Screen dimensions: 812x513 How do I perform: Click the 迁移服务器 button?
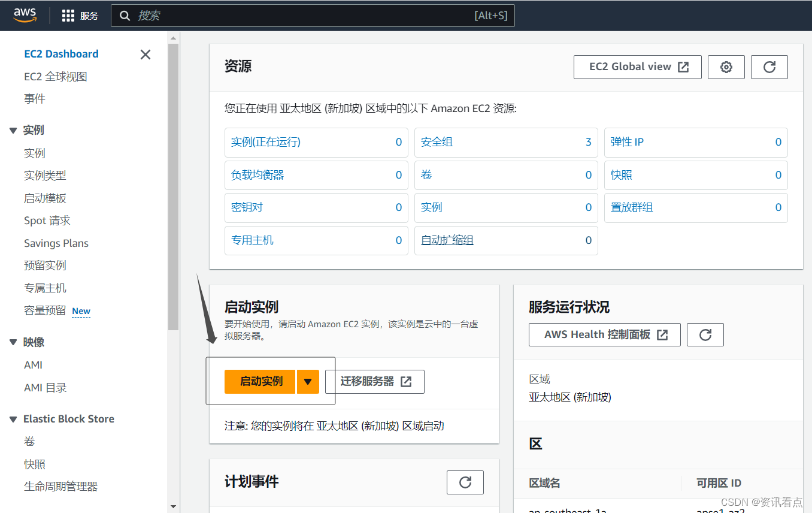click(375, 382)
